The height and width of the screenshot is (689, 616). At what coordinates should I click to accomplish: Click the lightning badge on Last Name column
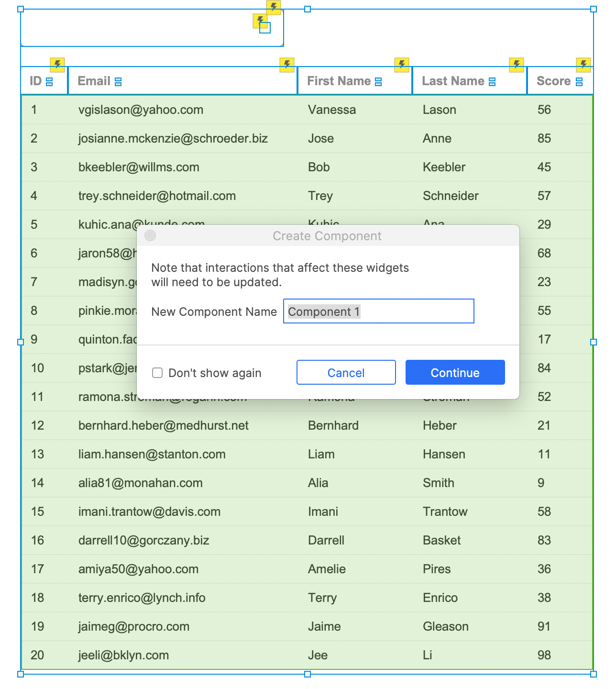pyautogui.click(x=517, y=65)
